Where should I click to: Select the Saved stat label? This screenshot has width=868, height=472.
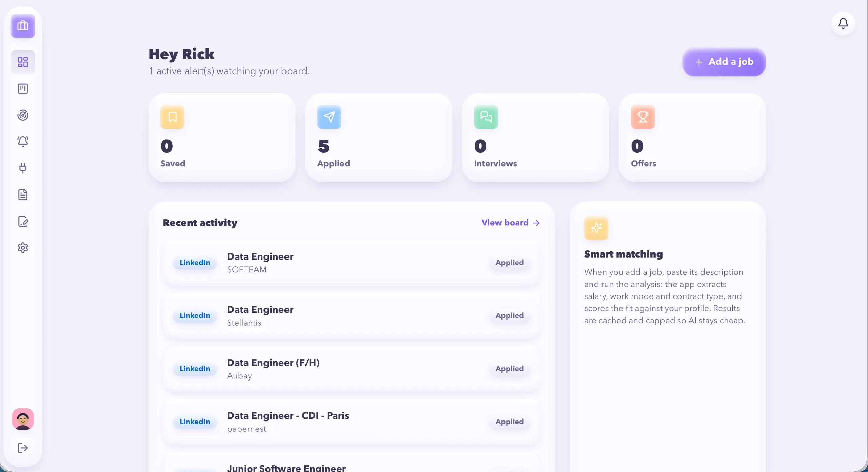click(x=173, y=163)
